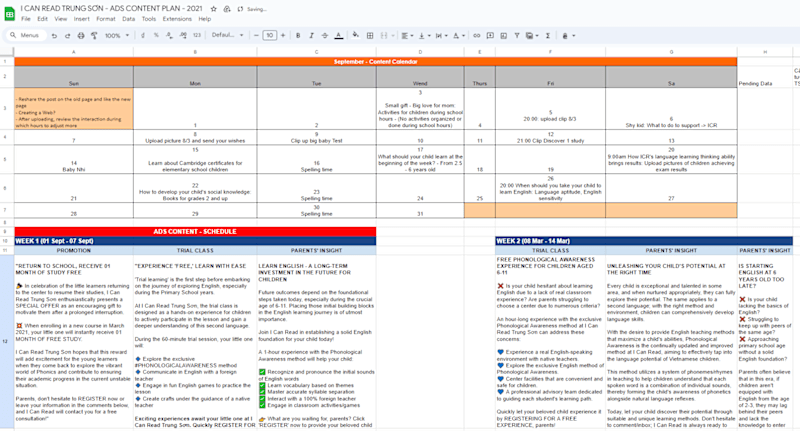Click the Print icon
800x431 pixels.
coord(81,36)
